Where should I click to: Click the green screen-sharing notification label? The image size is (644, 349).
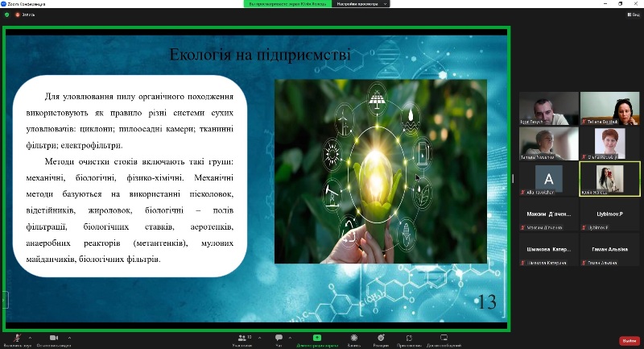coord(287,4)
